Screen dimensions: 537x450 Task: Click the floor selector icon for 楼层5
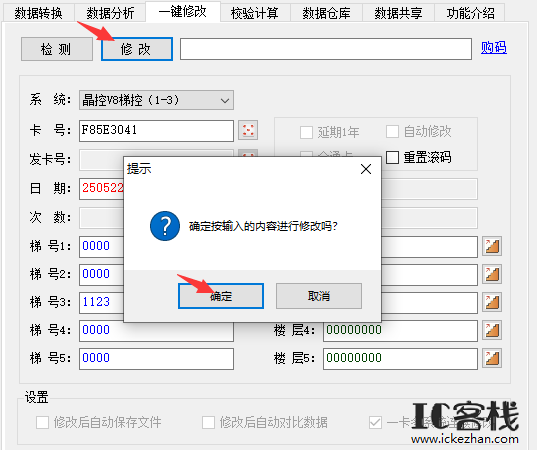[492, 359]
